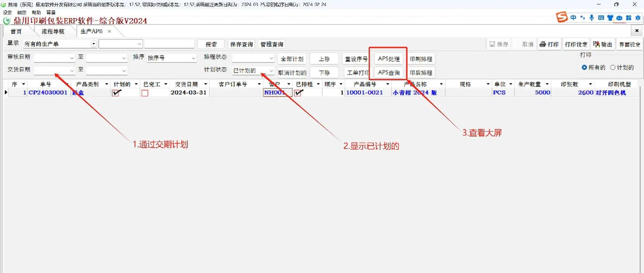Select the 所有的 print radio button

(x=584, y=68)
